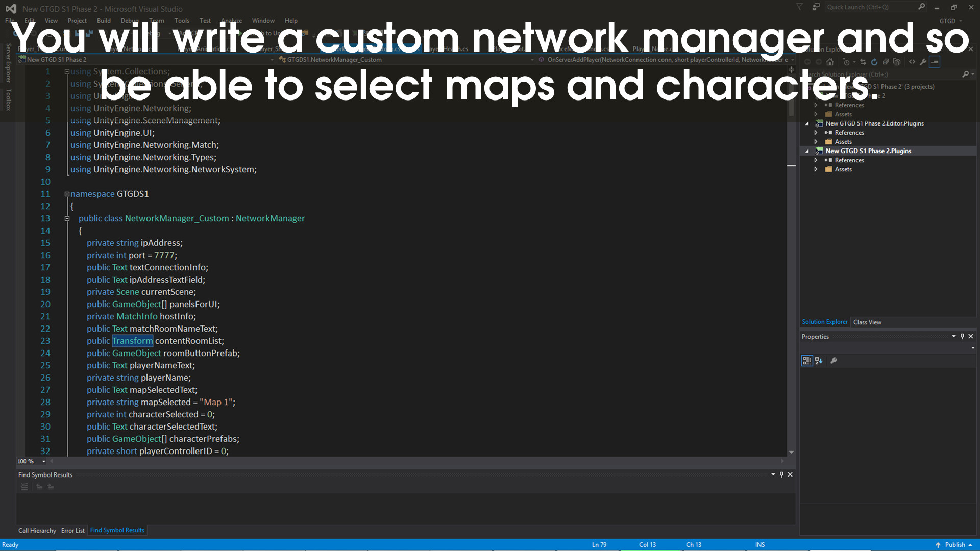This screenshot has width=980, height=551.
Task: Click the Solution Explorer tab icon
Action: tap(824, 321)
